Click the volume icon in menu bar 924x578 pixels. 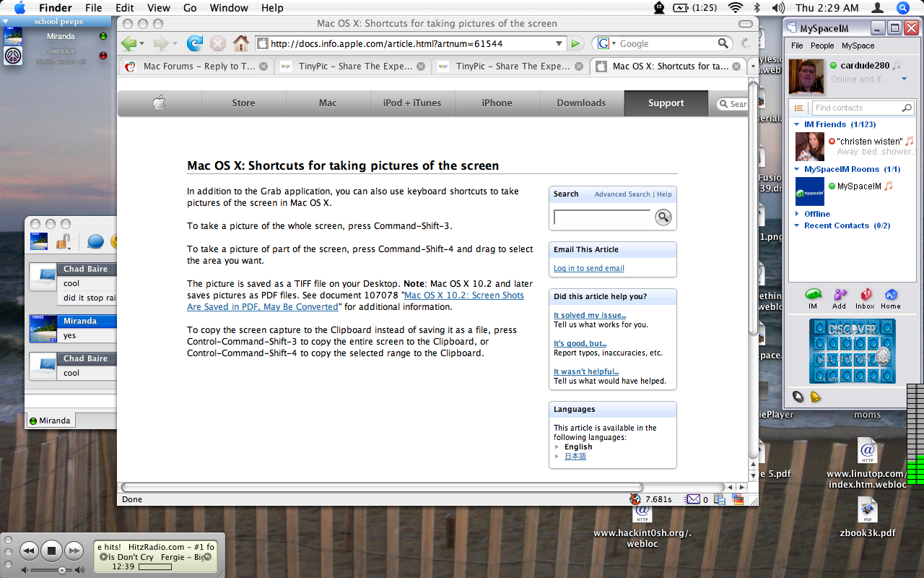point(777,8)
